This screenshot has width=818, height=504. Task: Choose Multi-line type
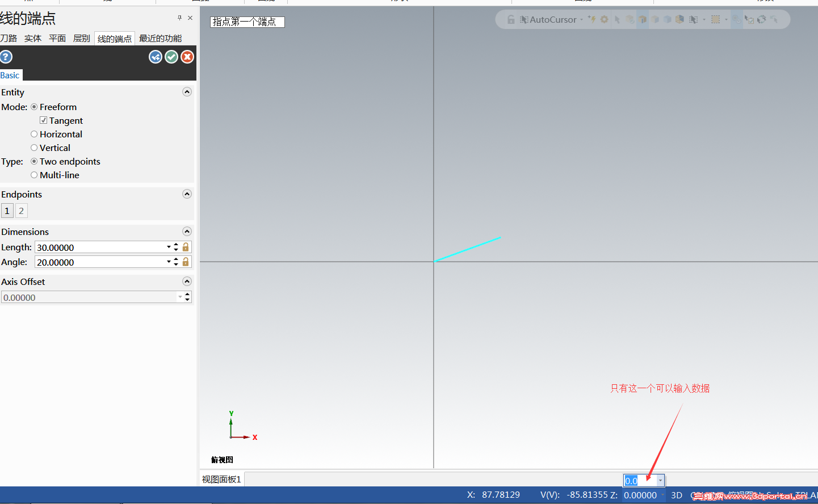[x=55, y=175]
